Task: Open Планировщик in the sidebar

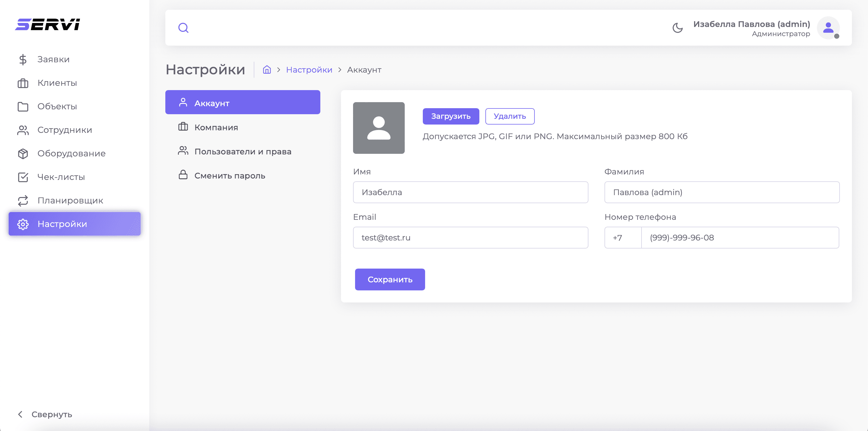Action: [70, 201]
